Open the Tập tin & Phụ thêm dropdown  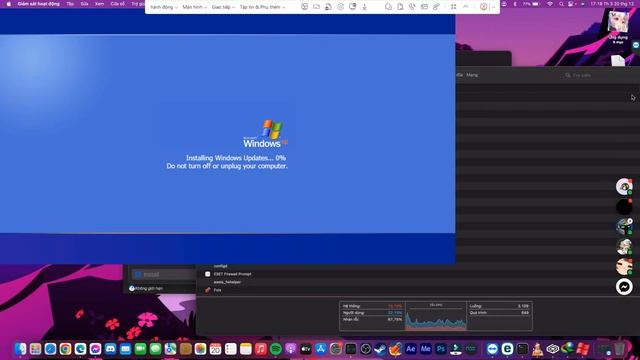coord(262,7)
